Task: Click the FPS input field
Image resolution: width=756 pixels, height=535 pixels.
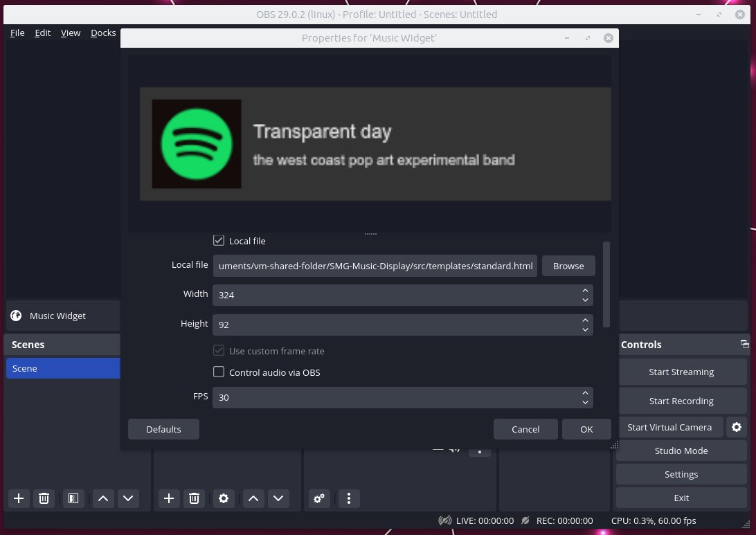Action: [x=396, y=398]
